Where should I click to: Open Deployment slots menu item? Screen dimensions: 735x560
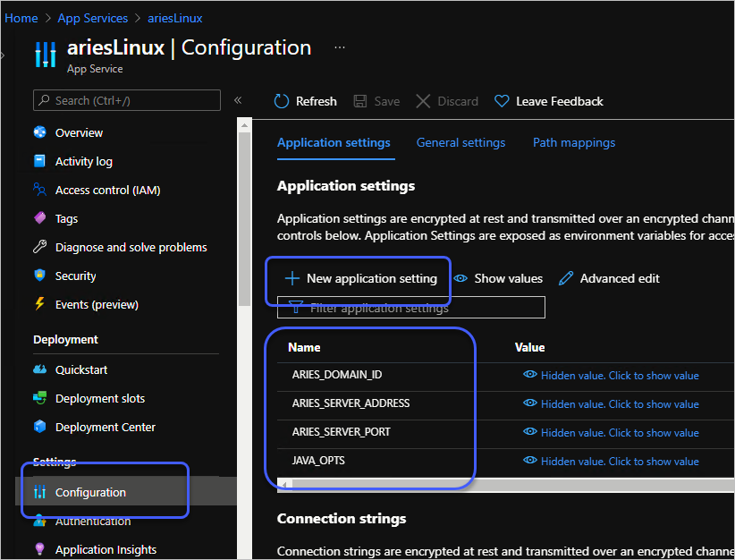click(100, 399)
